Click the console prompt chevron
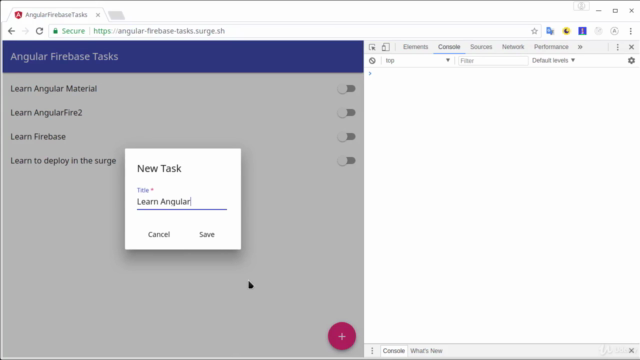Image resolution: width=640 pixels, height=360 pixels. pyautogui.click(x=370, y=73)
